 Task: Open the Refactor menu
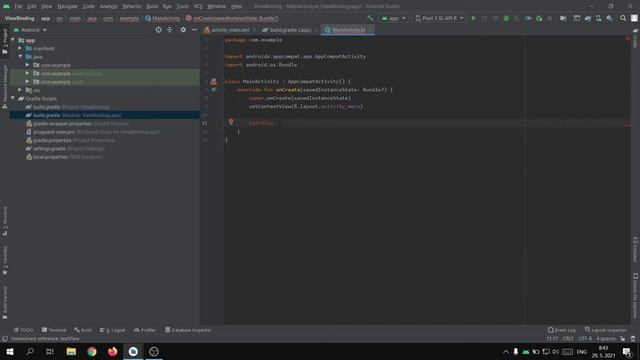pyautogui.click(x=132, y=7)
